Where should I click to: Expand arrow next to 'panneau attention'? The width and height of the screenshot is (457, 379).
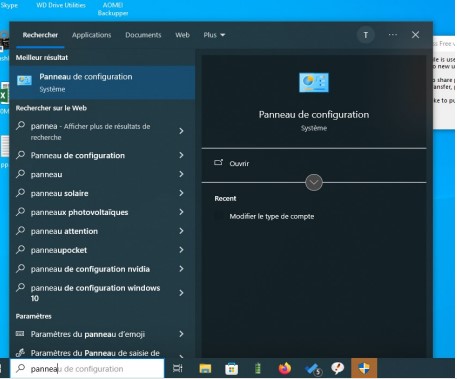pyautogui.click(x=181, y=231)
